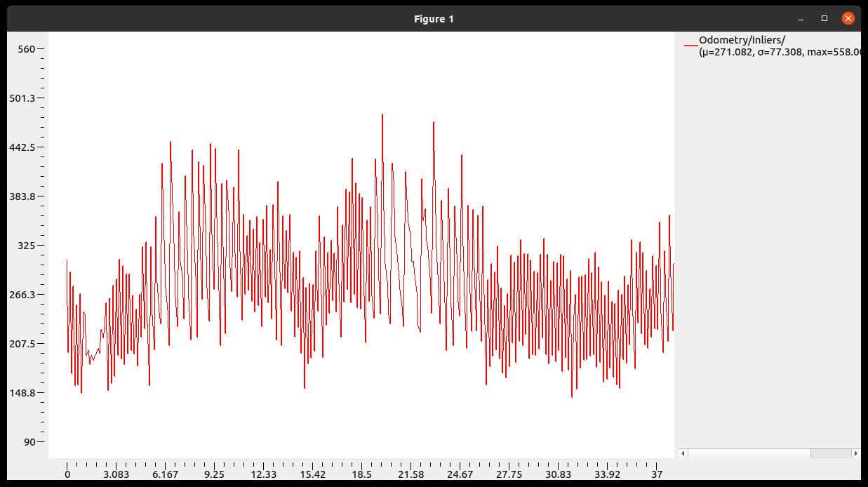Click the 560 label on y-axis
Image resolution: width=868 pixels, height=487 pixels.
tap(27, 49)
